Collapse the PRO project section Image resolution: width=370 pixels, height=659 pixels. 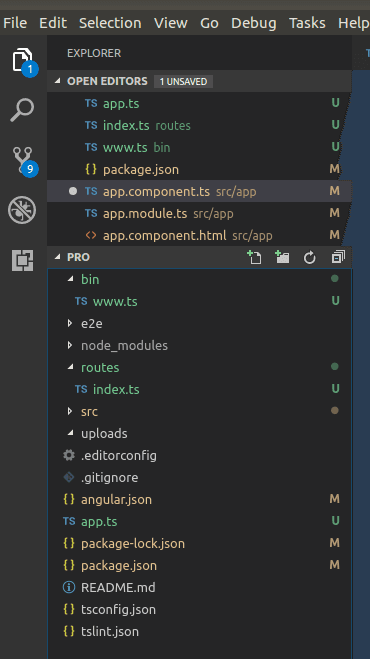[x=57, y=257]
